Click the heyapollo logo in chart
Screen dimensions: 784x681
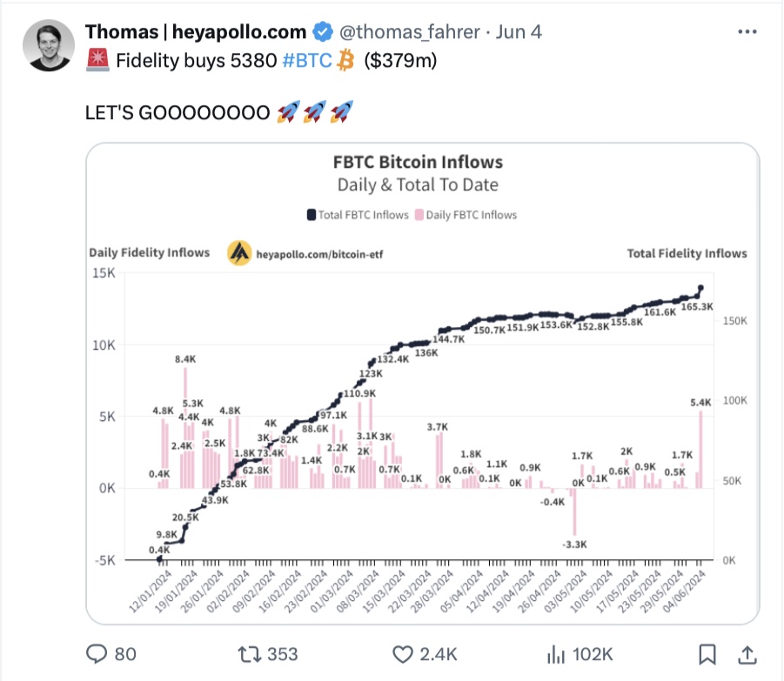(239, 253)
